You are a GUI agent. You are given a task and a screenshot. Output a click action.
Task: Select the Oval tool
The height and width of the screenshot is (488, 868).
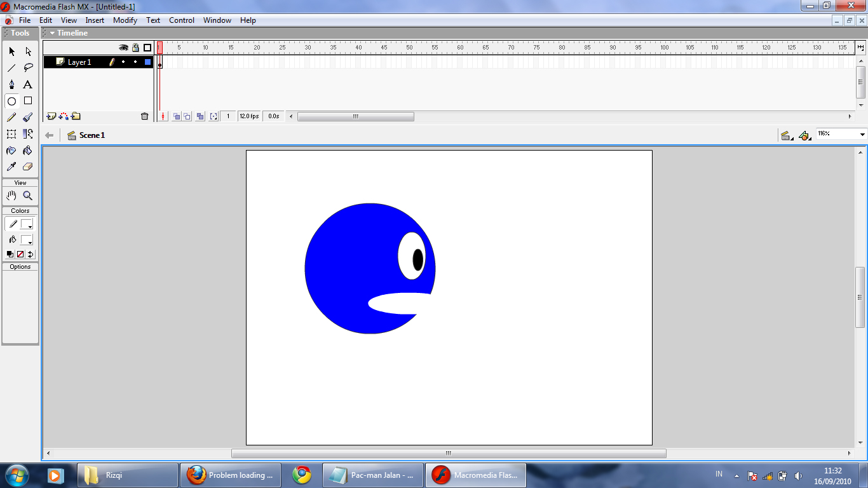11,101
